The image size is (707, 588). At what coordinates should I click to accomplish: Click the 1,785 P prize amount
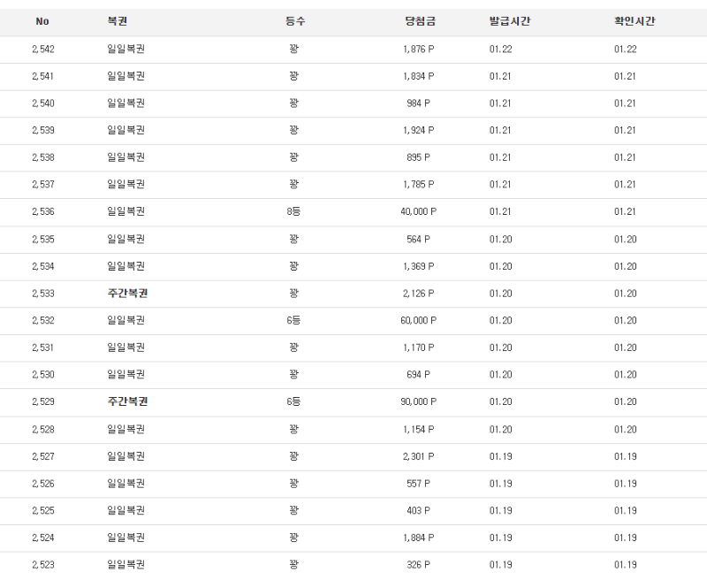click(418, 185)
